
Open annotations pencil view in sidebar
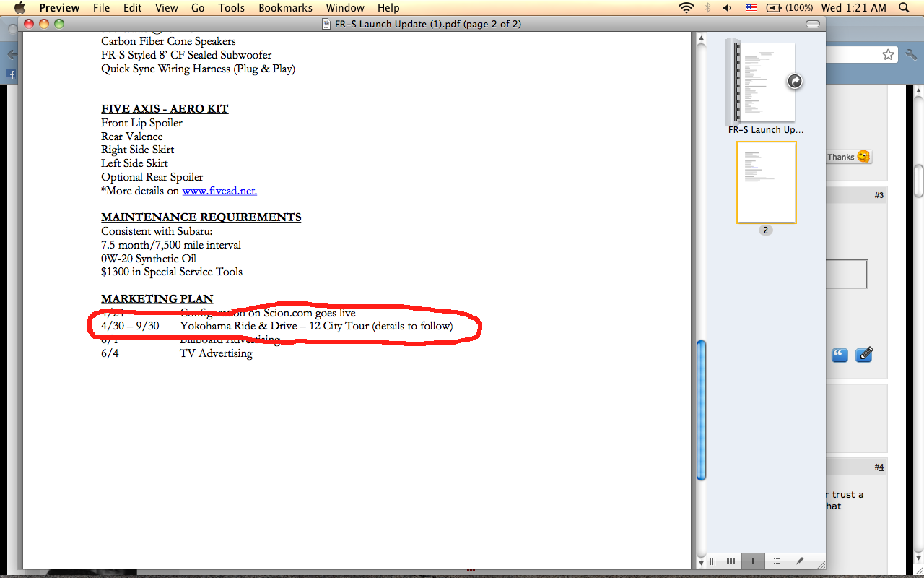[799, 561]
